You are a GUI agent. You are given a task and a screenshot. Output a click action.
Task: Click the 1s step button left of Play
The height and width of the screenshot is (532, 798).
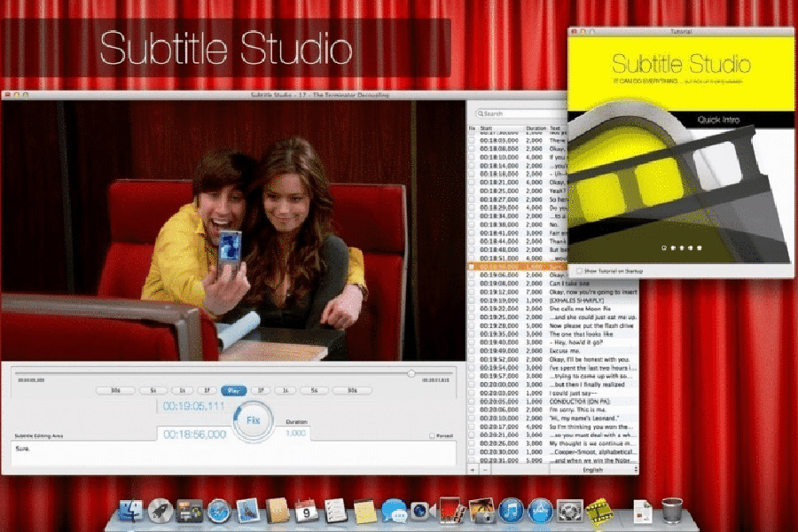point(182,390)
